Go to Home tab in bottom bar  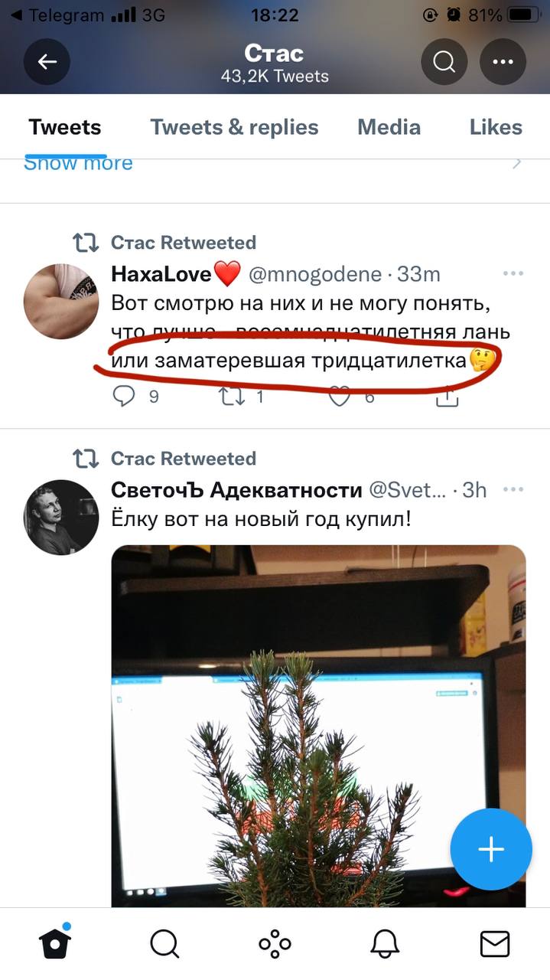point(55,942)
